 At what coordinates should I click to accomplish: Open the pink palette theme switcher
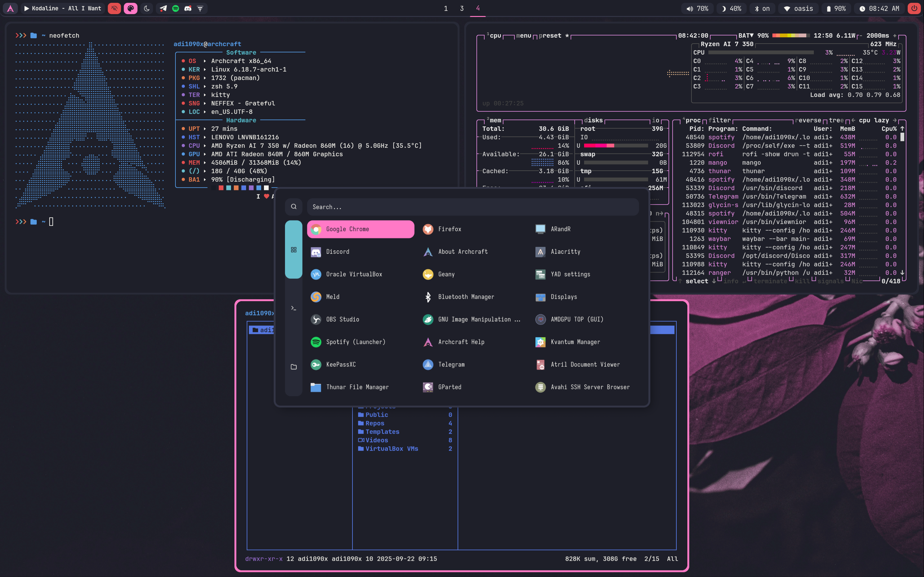click(x=131, y=8)
